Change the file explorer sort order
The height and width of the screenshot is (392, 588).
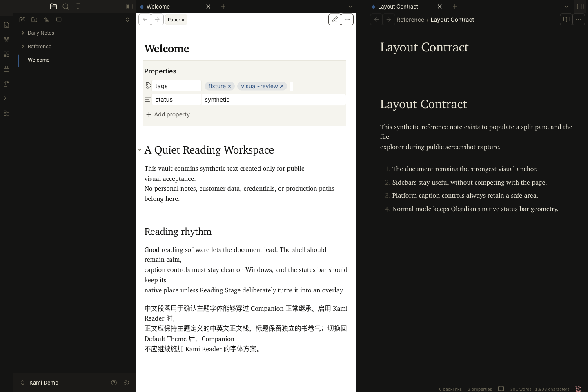pos(47,20)
